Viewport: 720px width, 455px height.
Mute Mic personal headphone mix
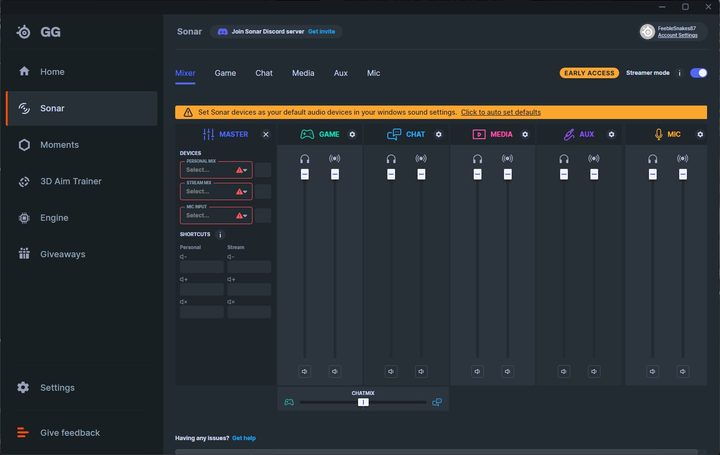click(x=652, y=371)
